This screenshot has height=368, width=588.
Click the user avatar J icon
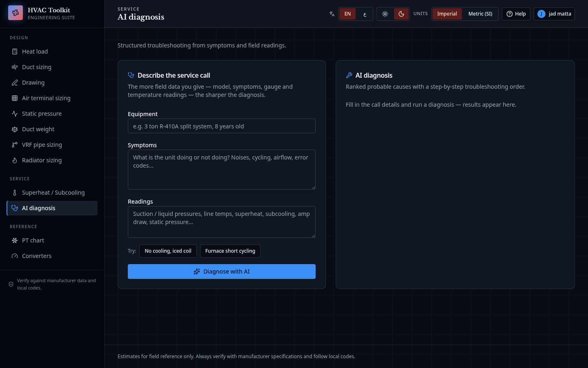point(541,14)
